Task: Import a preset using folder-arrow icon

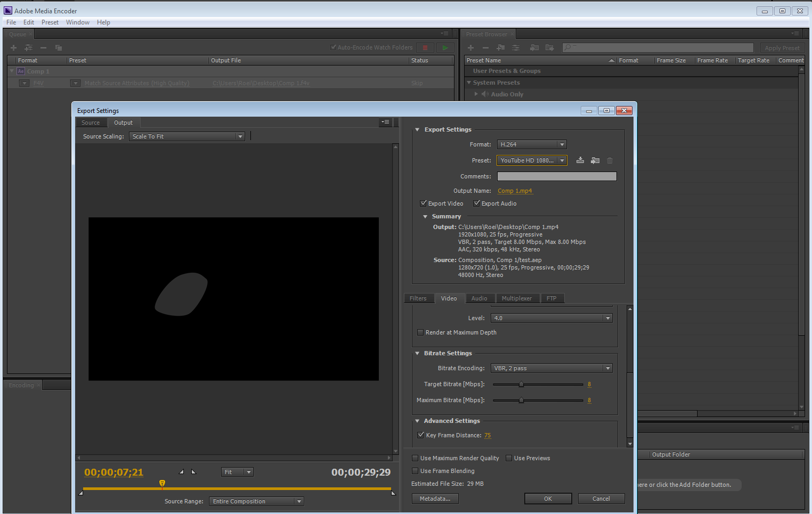Action: 595,160
